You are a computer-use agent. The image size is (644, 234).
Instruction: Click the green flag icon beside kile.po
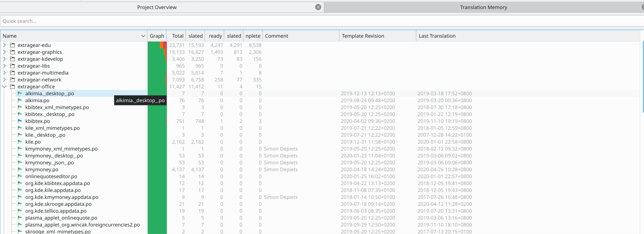click(20, 142)
